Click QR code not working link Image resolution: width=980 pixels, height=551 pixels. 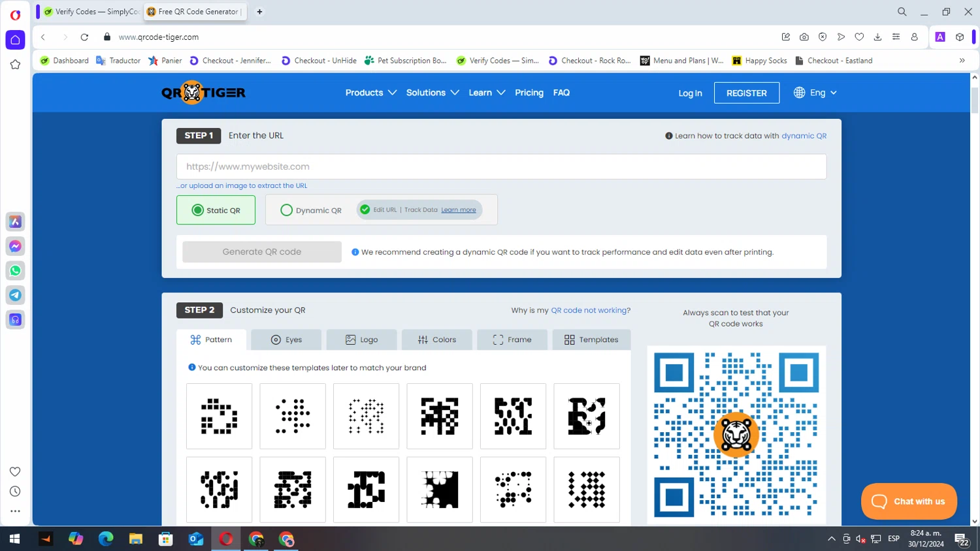(x=589, y=310)
